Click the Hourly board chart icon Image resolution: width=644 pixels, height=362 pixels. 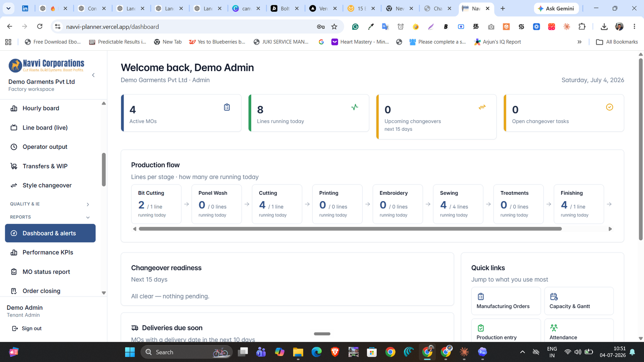pos(14,108)
